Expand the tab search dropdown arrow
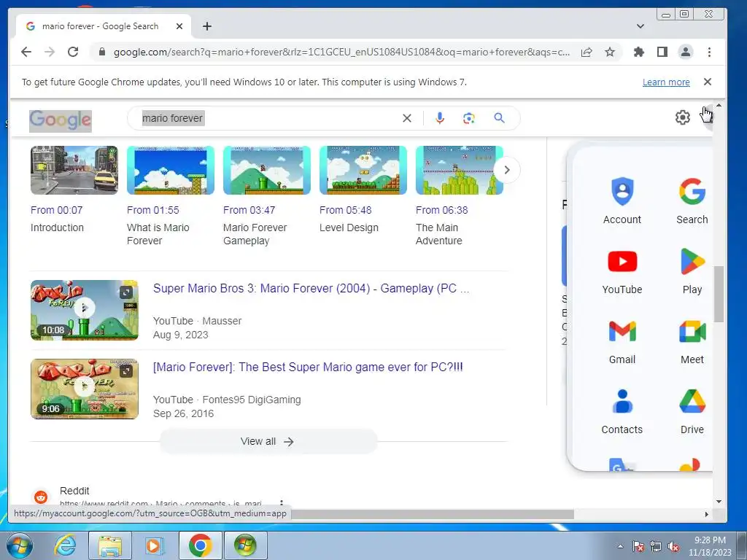Viewport: 747px width, 560px height. (640, 26)
